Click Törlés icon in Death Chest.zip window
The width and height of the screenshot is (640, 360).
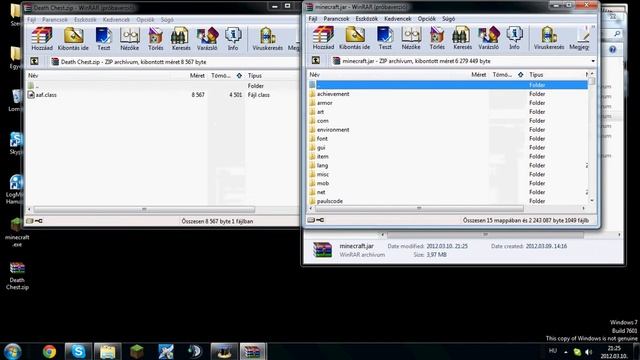(156, 39)
